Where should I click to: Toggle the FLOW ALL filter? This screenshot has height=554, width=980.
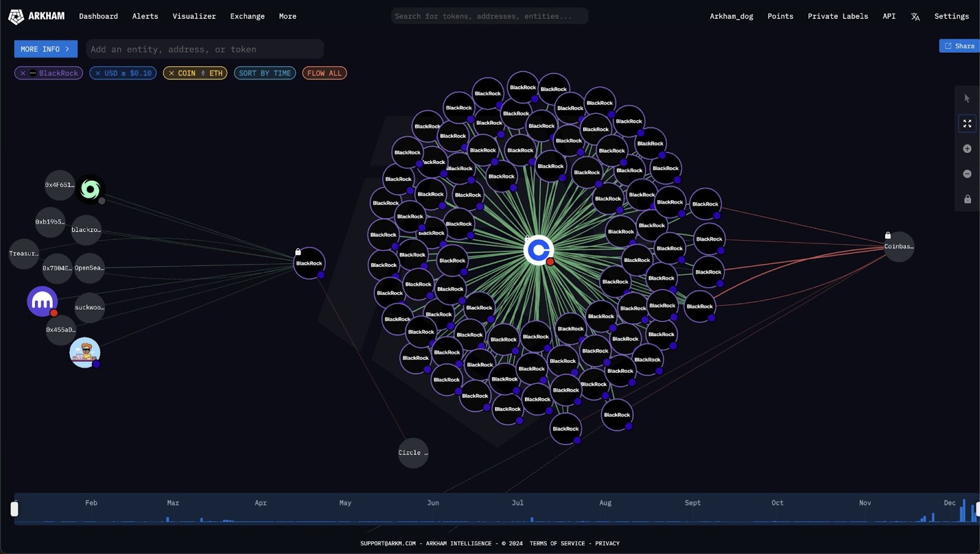click(x=324, y=73)
